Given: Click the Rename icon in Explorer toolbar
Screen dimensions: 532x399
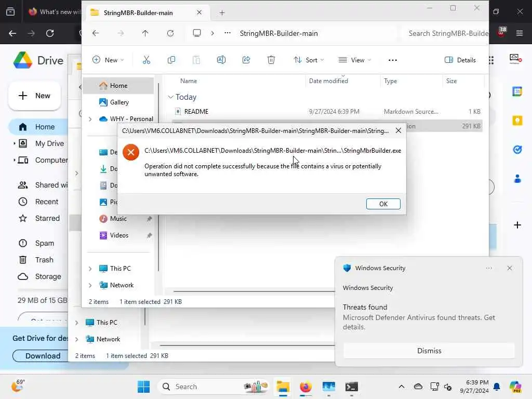Looking at the screenshot, I should 221,60.
